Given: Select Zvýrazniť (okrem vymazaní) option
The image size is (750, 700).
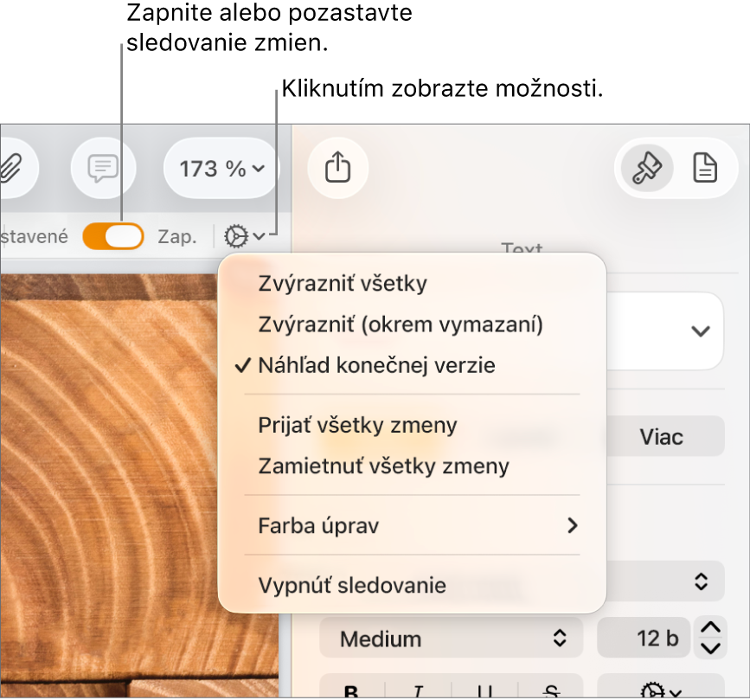Looking at the screenshot, I should (x=412, y=324).
